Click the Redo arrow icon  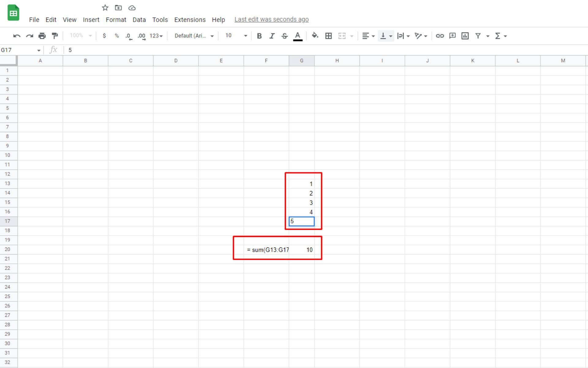(x=29, y=36)
